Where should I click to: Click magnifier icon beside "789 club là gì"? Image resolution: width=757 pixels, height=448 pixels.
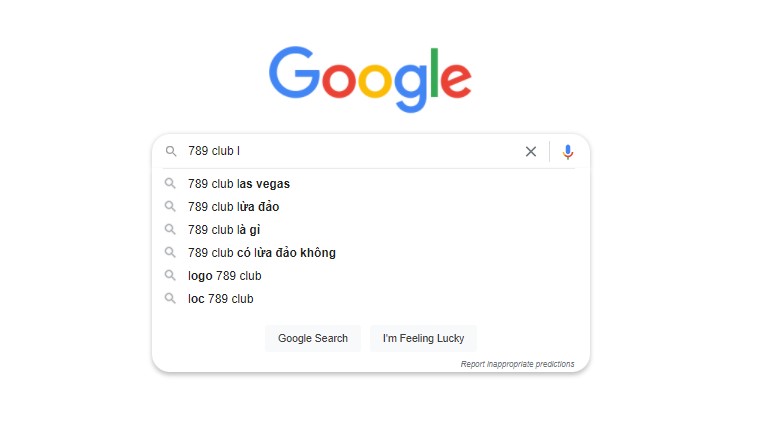(x=171, y=230)
